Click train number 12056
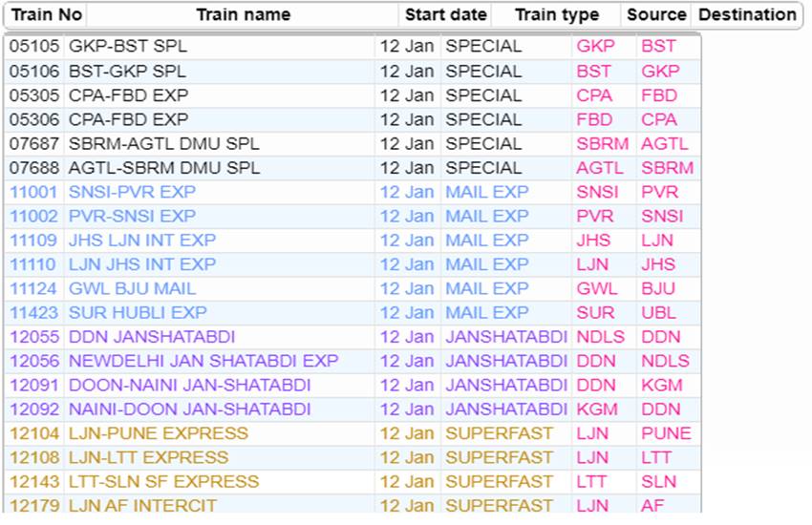The width and height of the screenshot is (812, 525). coord(33,361)
